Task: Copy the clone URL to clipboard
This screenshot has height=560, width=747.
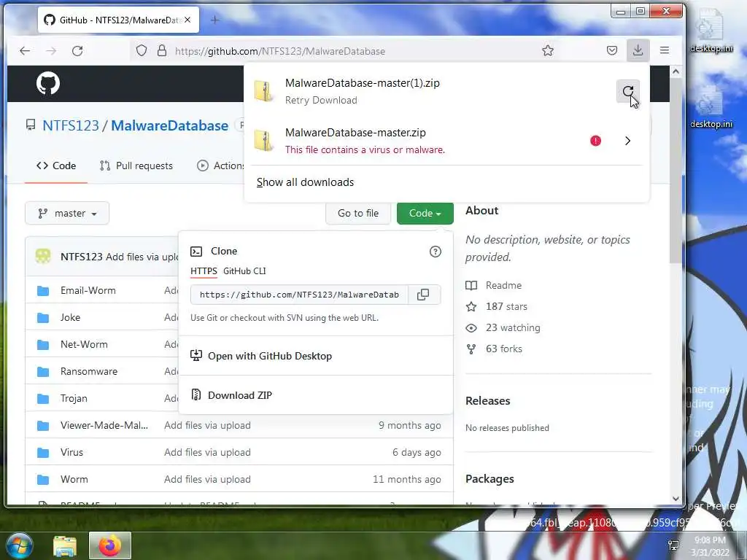Action: tap(423, 295)
